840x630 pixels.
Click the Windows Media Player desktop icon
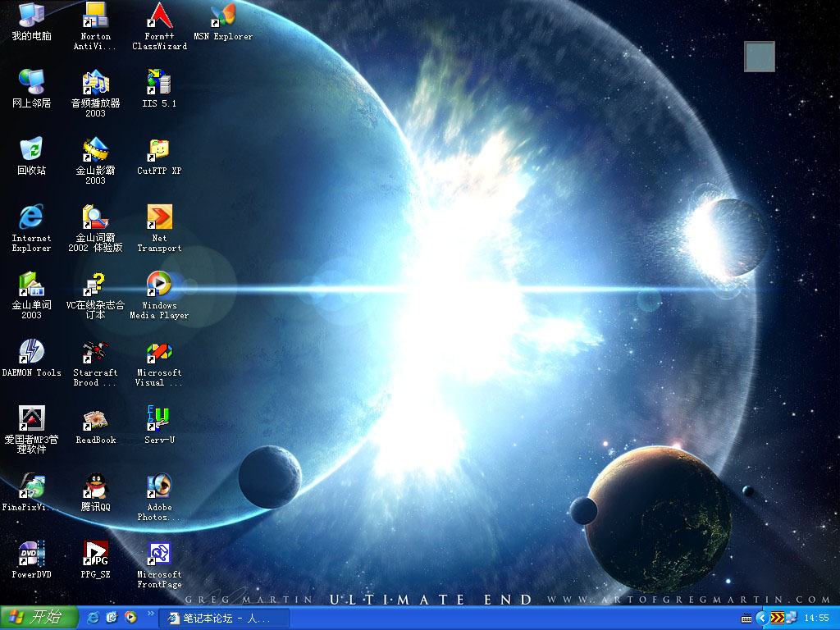click(x=159, y=295)
